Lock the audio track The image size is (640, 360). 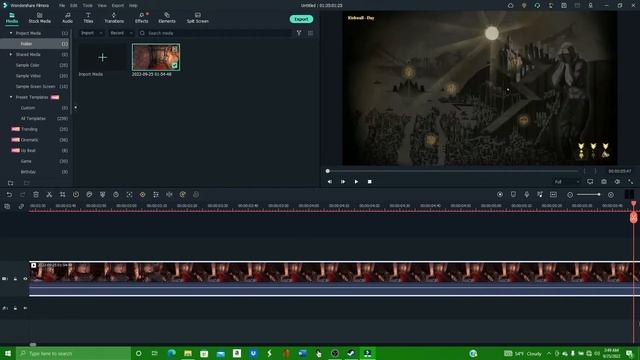(15, 308)
